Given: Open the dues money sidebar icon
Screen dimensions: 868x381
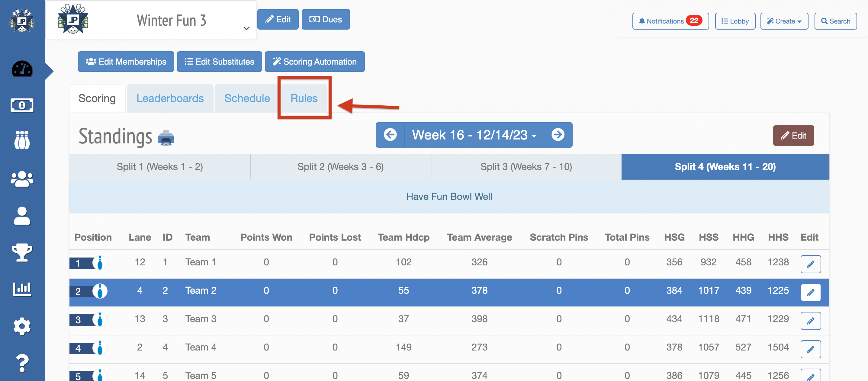Looking at the screenshot, I should [22, 105].
